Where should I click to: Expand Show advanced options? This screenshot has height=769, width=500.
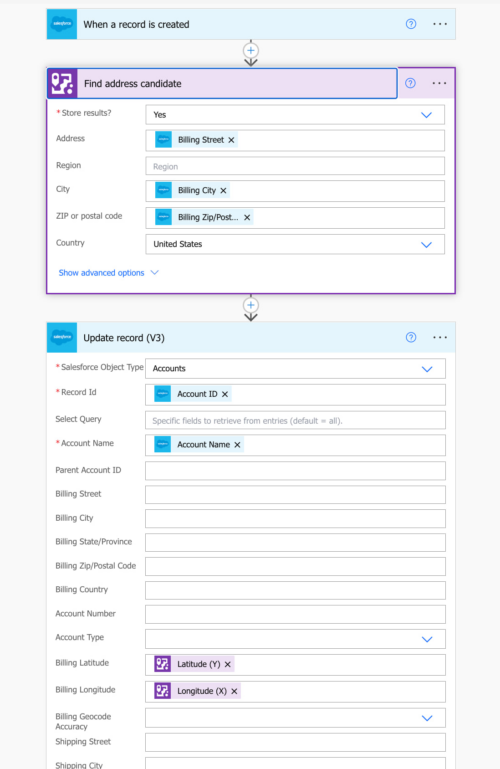[x=108, y=273]
